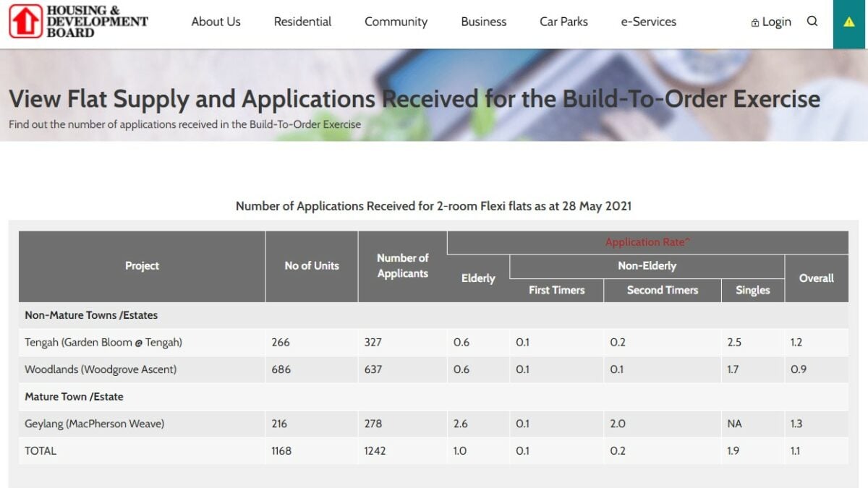Open the Login link
This screenshot has width=868, height=488.
[771, 22]
